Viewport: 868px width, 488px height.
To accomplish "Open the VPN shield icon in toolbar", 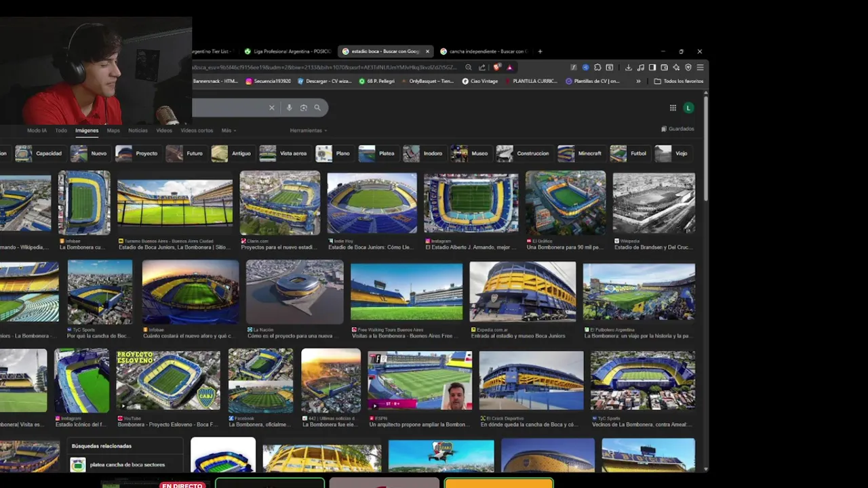I will (688, 67).
